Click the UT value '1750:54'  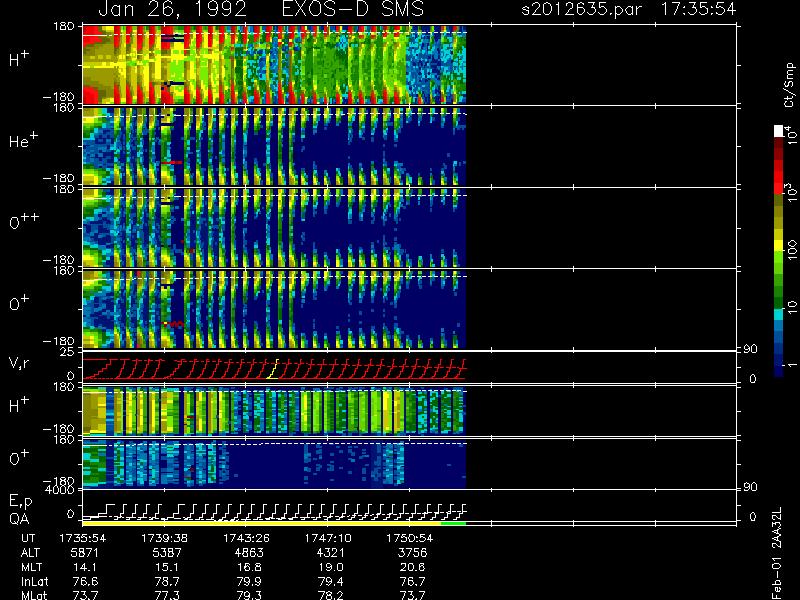pyautogui.click(x=410, y=538)
